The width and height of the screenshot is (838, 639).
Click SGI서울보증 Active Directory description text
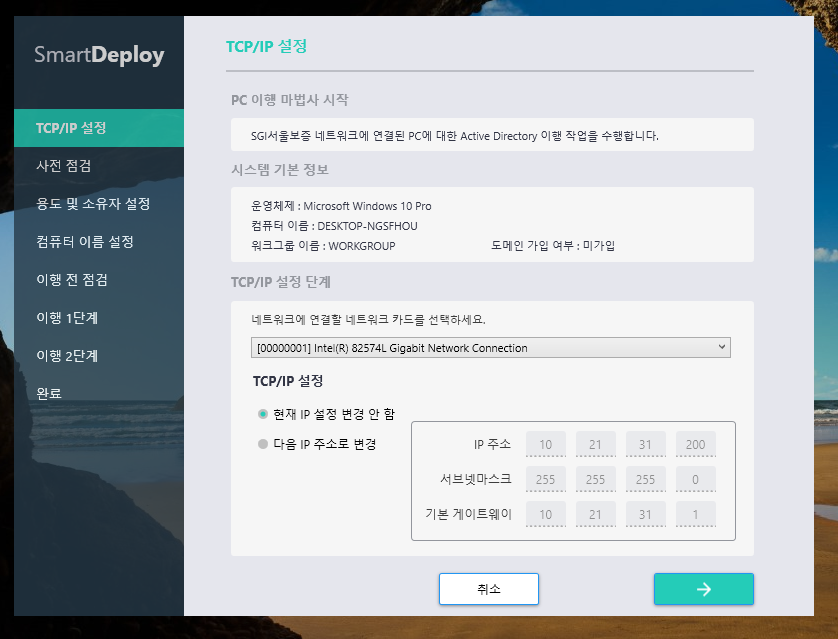[x=455, y=136]
